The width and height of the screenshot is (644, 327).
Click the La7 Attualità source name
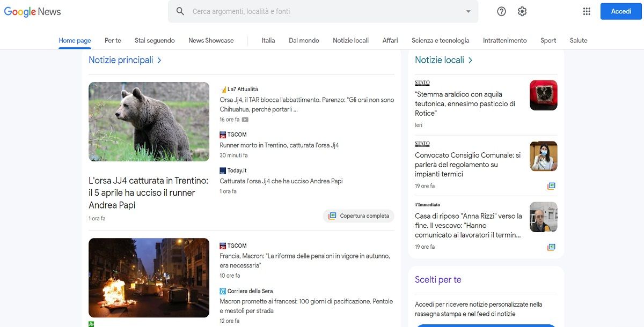click(243, 90)
